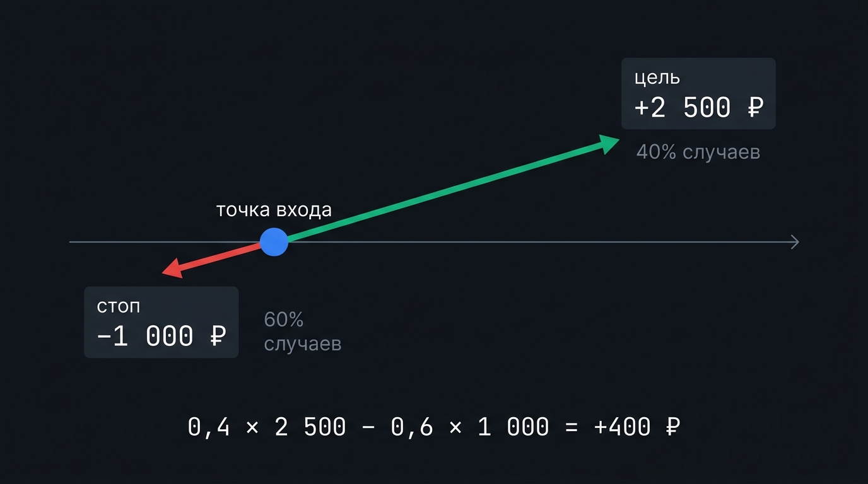The height and width of the screenshot is (484, 868).
Task: Click the ruble sign in stop card
Action: [217, 336]
